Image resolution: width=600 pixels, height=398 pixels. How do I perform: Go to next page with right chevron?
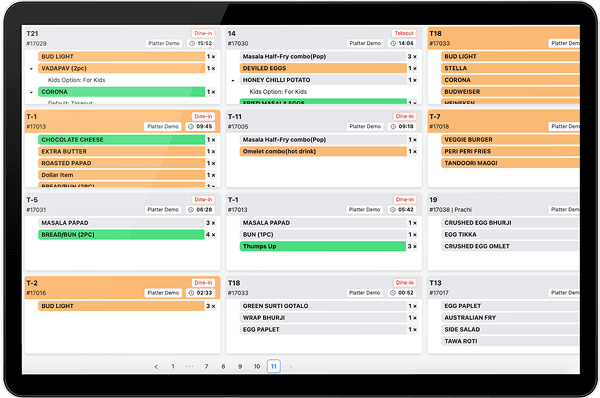point(290,367)
